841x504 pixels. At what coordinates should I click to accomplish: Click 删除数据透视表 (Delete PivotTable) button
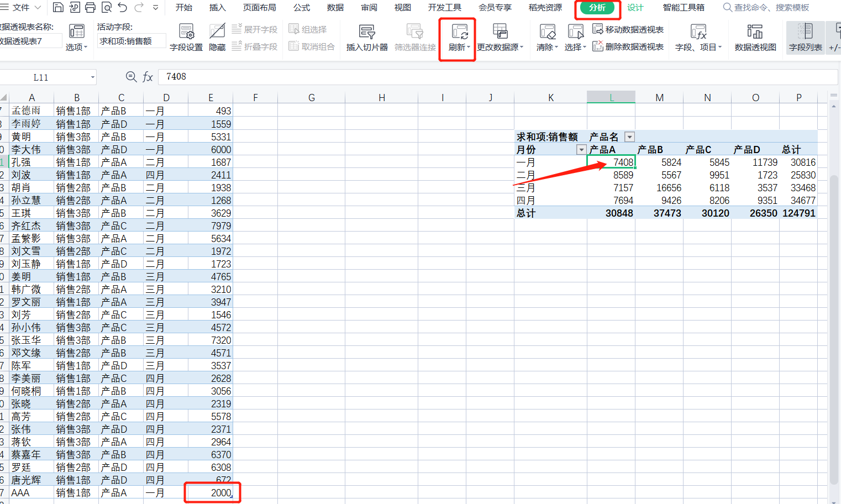click(628, 47)
